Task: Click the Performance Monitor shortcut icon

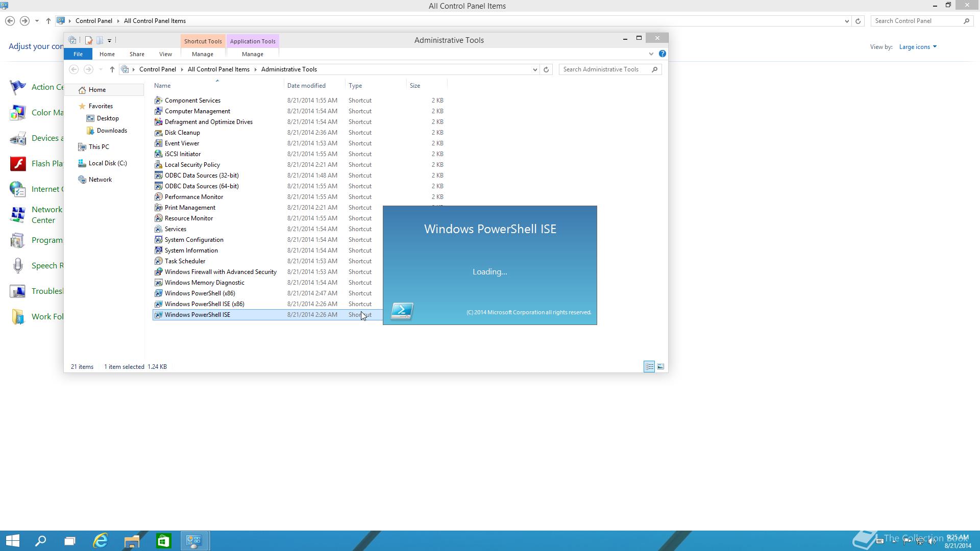Action: pos(158,197)
